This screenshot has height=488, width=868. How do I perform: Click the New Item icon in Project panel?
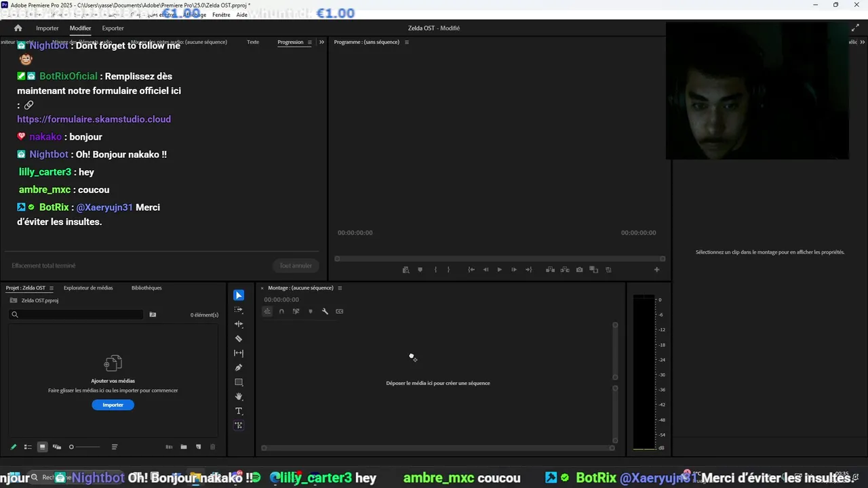tap(198, 447)
